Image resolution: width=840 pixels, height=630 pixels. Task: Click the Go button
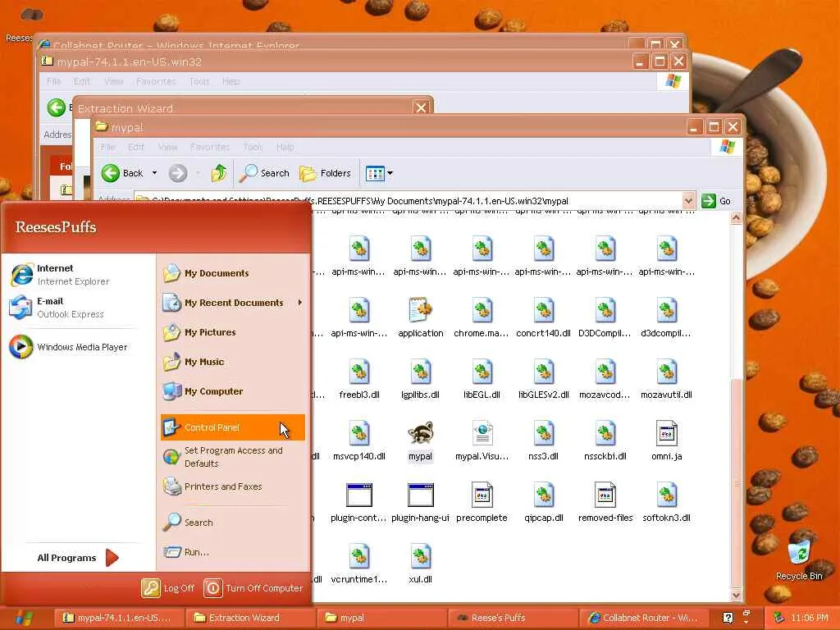coord(716,201)
